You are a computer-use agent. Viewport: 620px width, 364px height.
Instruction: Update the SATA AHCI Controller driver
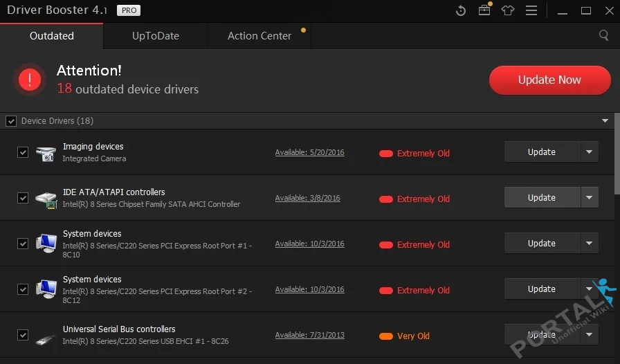point(542,197)
